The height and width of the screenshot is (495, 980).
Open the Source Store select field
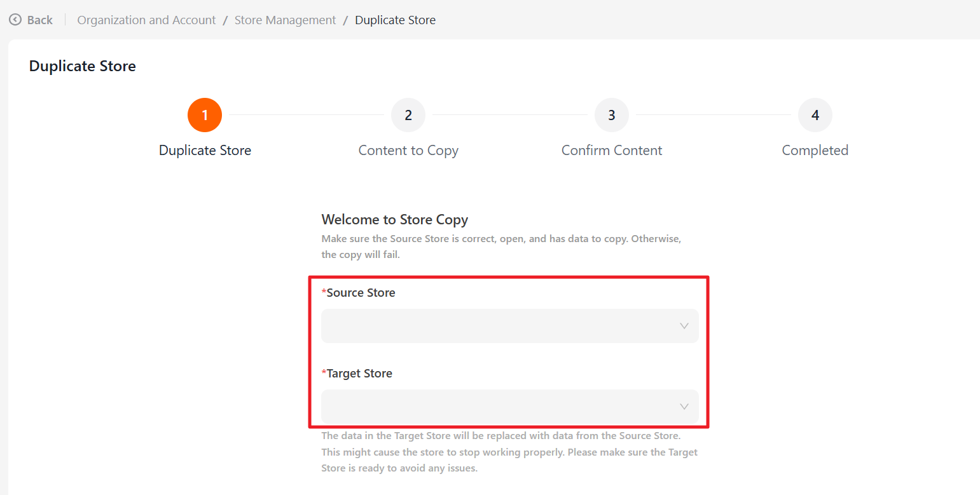[496, 326]
